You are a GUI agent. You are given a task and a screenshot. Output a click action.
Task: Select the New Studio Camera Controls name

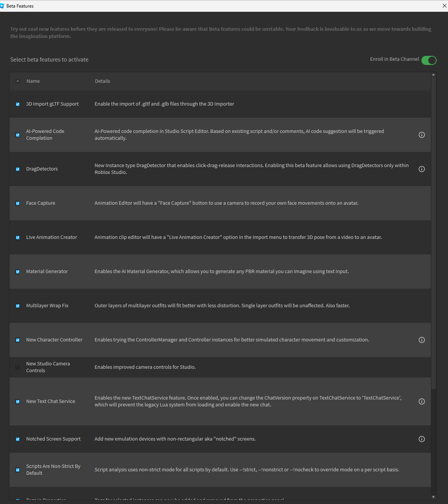click(48, 367)
